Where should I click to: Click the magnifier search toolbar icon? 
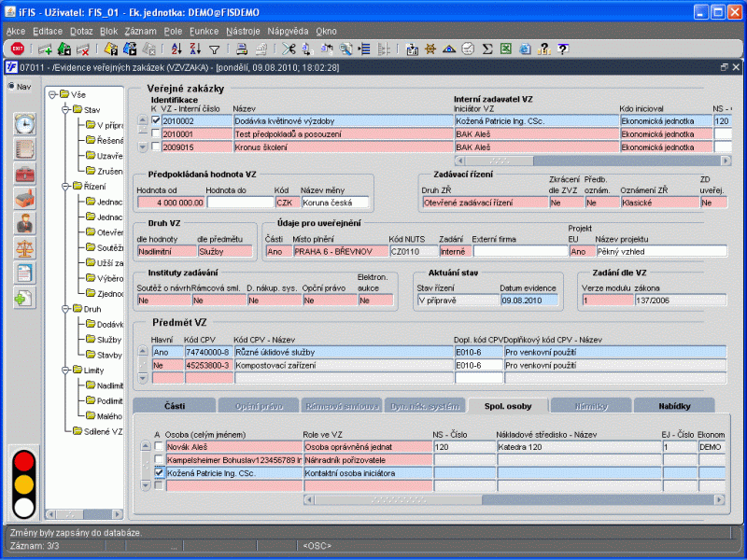[345, 49]
